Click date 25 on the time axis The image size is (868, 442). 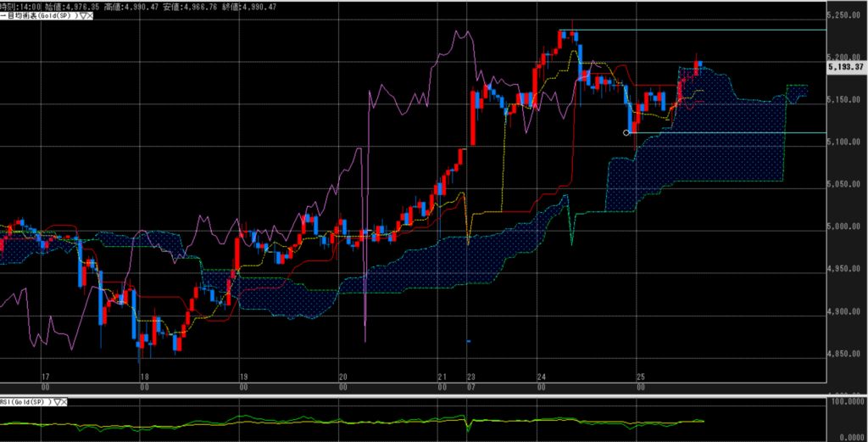640,377
